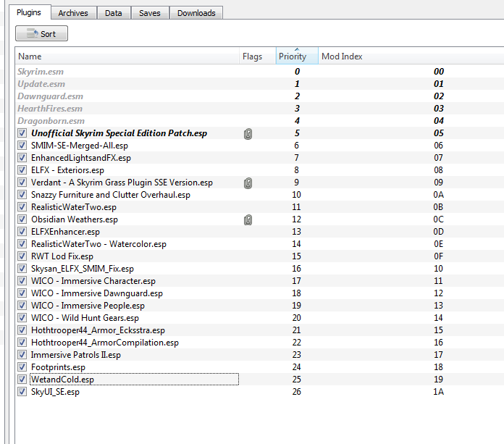Select Unofficial Skyrim Special Edition Patch.esp name

(119, 133)
